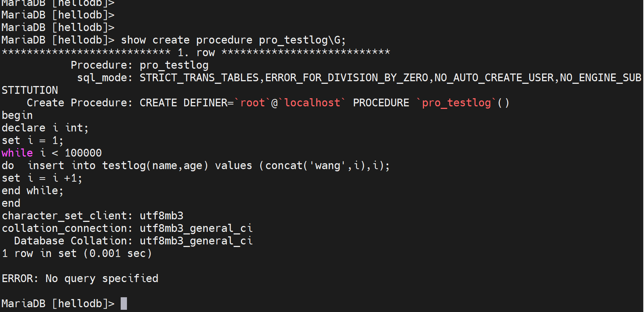
Task: Click the cursor block at the final prompt
Action: pyautogui.click(x=124, y=304)
